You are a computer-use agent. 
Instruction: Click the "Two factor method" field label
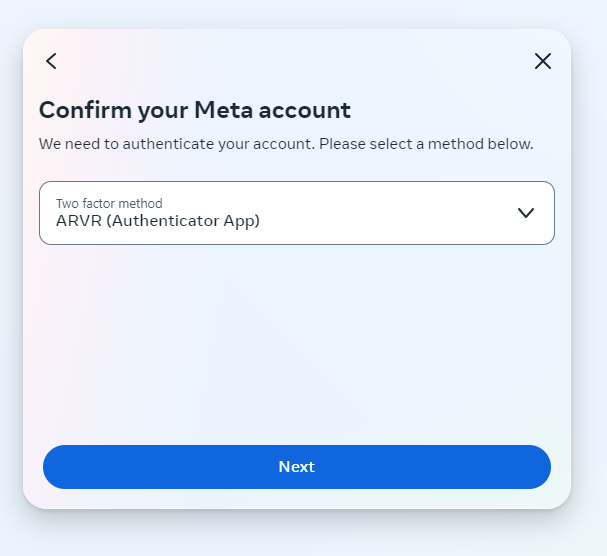tap(109, 204)
